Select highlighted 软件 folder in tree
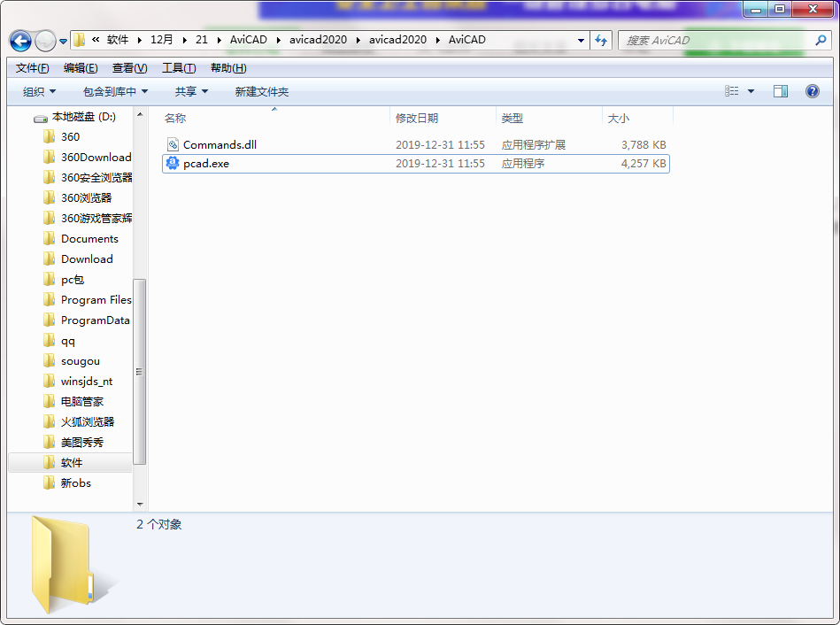Image resolution: width=840 pixels, height=625 pixels. click(x=70, y=463)
